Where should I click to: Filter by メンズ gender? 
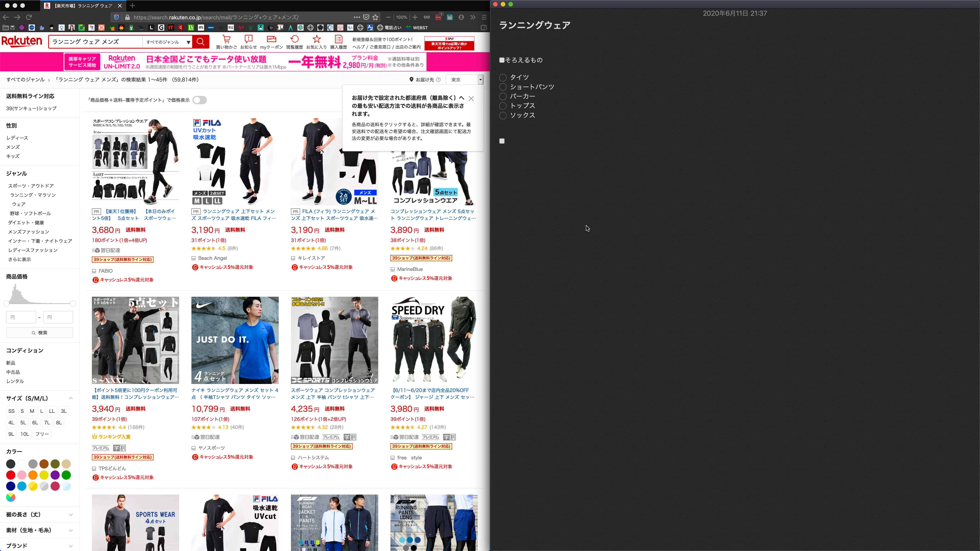point(13,147)
